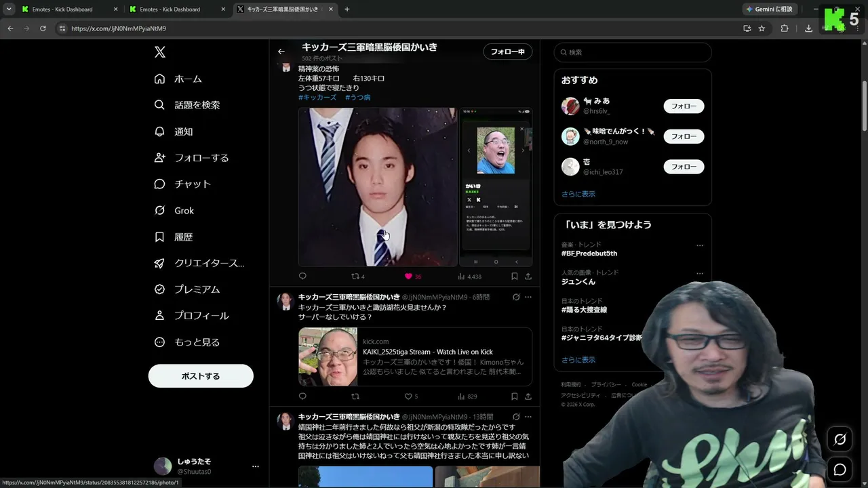This screenshot has width=868, height=488.
Task: Open the #キッカーズ hashtag
Action: click(317, 98)
